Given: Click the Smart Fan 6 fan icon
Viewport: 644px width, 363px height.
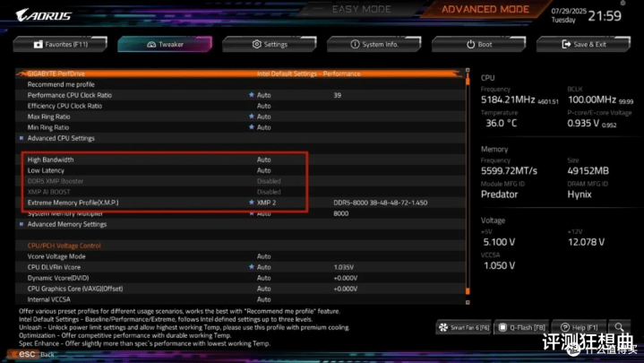Looking at the screenshot, I should point(443,327).
